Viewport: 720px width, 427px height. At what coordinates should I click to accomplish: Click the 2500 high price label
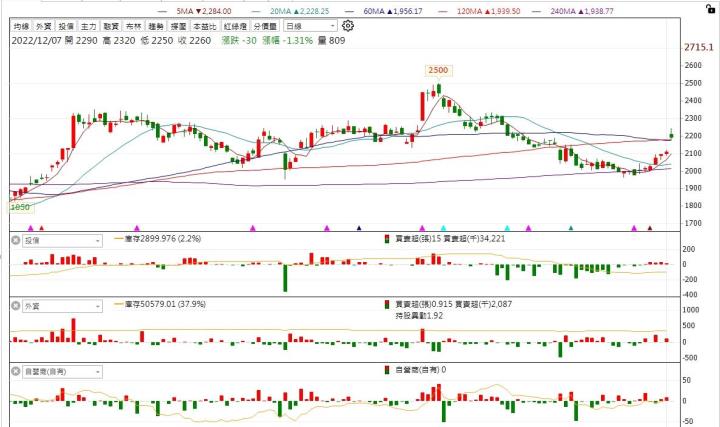pos(438,70)
